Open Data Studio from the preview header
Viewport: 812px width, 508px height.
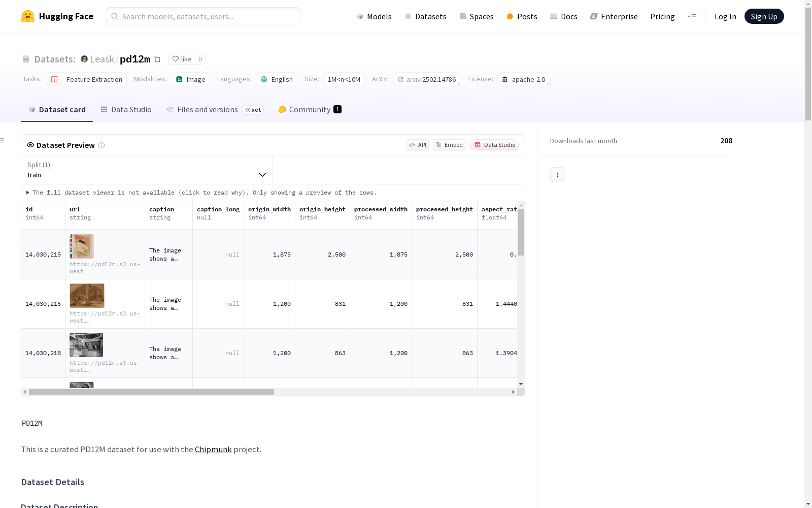[x=495, y=145]
